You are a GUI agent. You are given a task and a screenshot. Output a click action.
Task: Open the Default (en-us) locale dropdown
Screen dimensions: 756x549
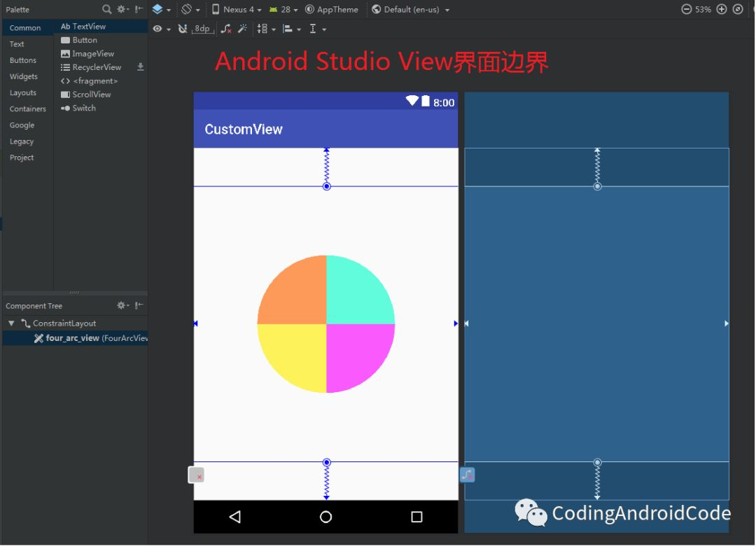(410, 9)
